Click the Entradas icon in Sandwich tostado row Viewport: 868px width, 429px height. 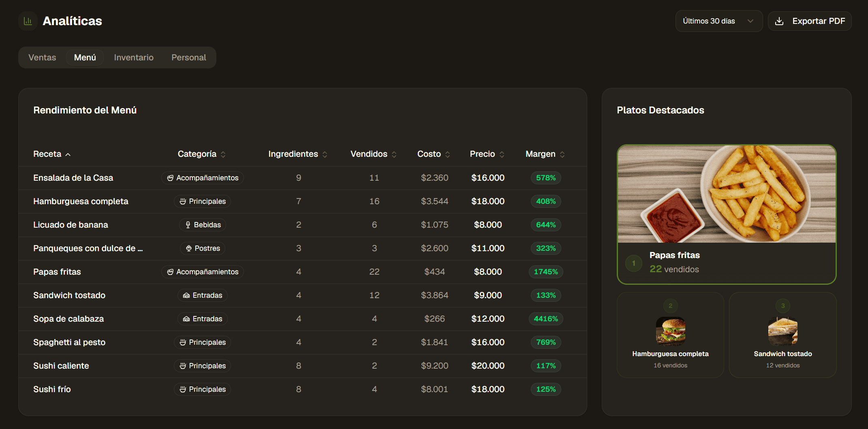pos(186,295)
